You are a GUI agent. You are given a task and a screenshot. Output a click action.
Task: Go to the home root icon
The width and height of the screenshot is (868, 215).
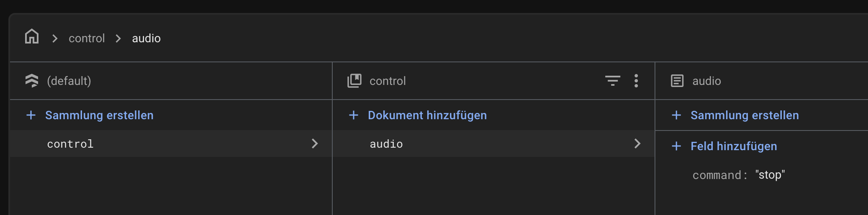coord(32,37)
